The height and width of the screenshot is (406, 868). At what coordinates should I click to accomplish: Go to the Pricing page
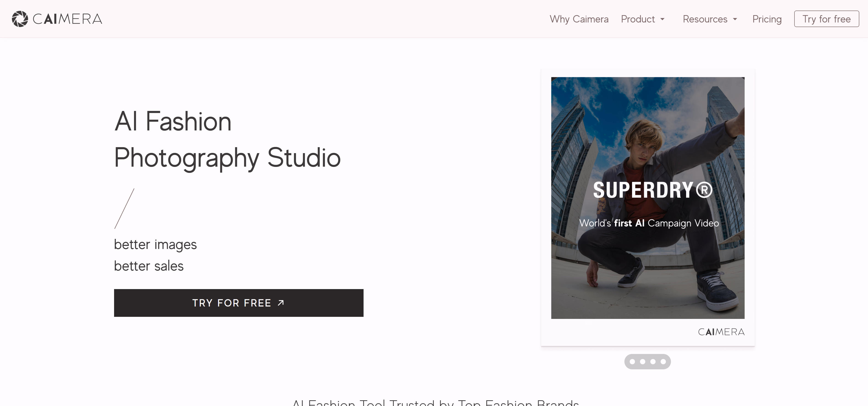[x=767, y=19]
